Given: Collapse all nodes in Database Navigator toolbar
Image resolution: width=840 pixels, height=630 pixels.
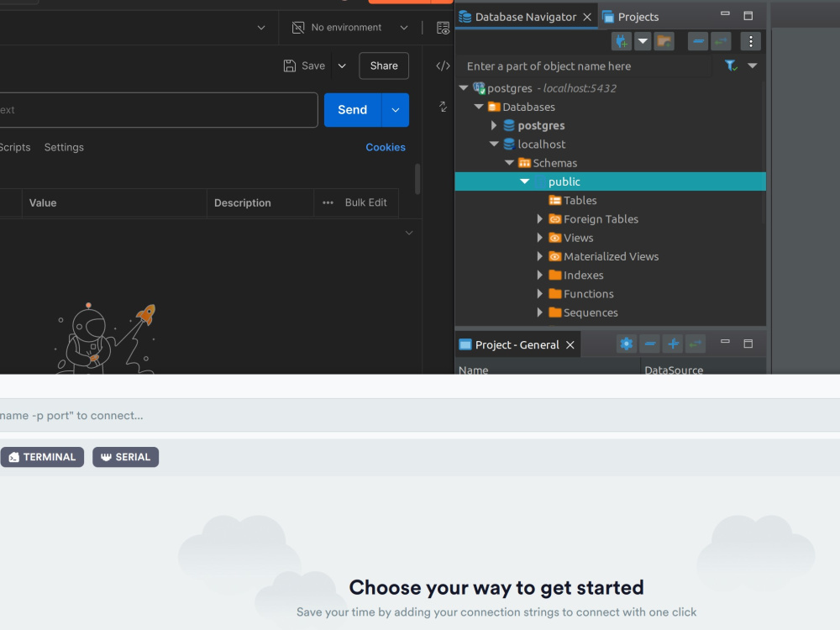Looking at the screenshot, I should (698, 41).
